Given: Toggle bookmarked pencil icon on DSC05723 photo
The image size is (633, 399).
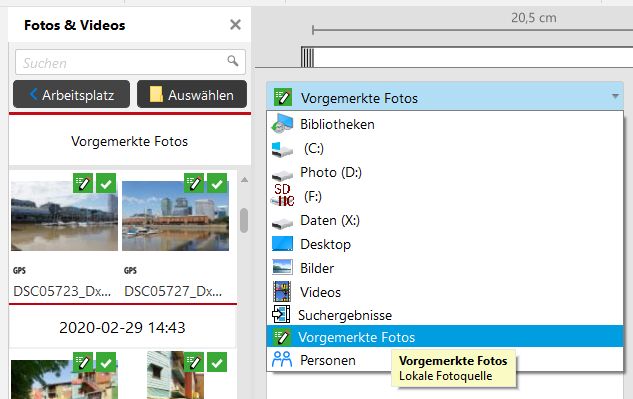Looking at the screenshot, I should [x=83, y=184].
